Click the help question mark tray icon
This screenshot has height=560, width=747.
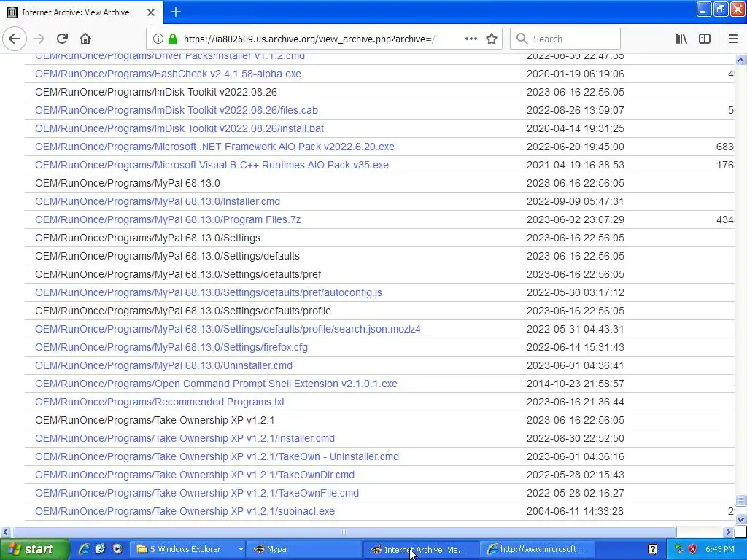pos(653,549)
